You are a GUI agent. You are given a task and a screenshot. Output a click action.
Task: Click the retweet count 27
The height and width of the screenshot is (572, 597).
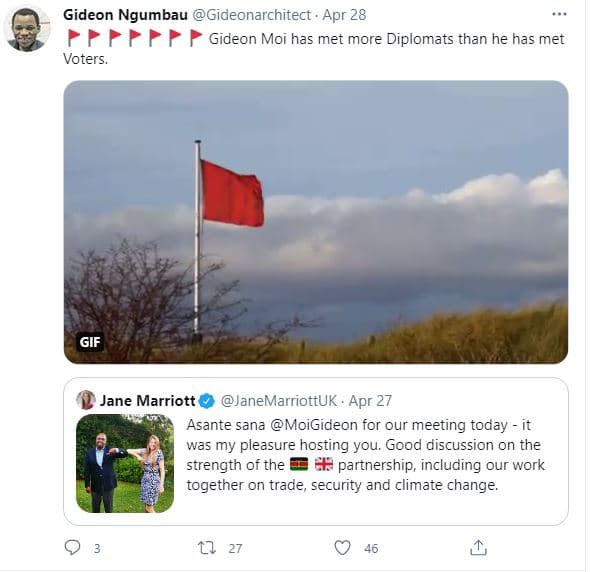click(235, 548)
